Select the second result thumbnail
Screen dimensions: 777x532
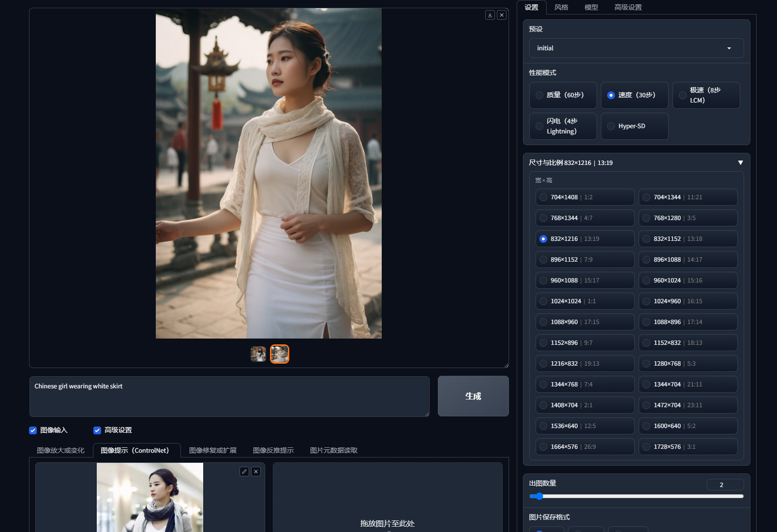[x=280, y=354]
